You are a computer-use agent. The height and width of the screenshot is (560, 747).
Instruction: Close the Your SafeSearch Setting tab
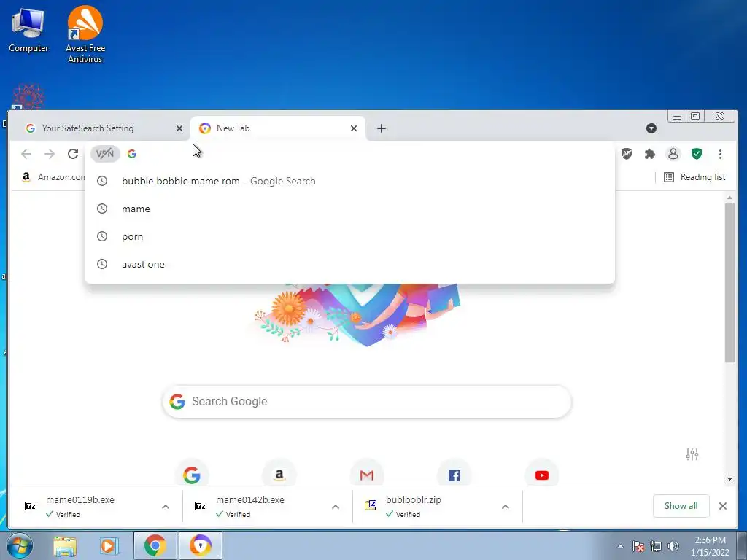pos(179,128)
